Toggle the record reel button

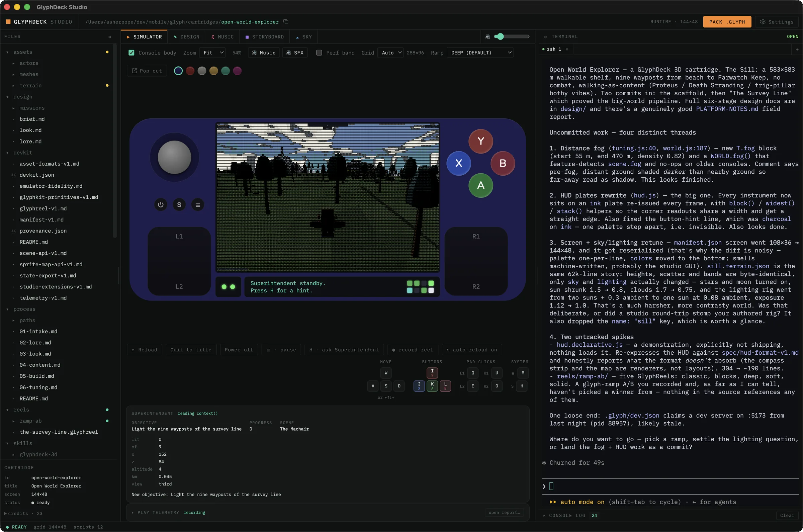tap(413, 349)
